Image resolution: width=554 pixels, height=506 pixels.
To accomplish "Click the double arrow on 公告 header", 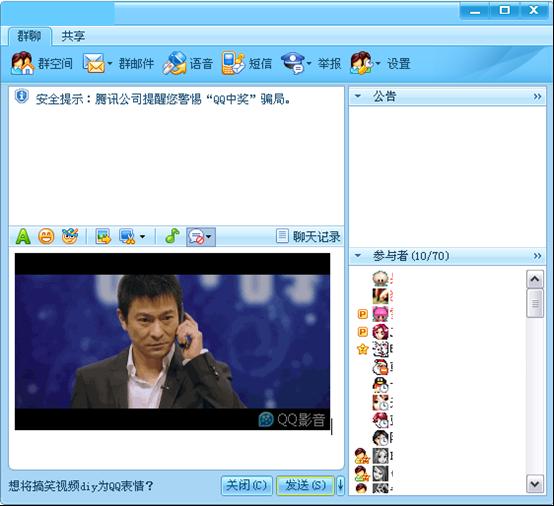I will tap(537, 96).
